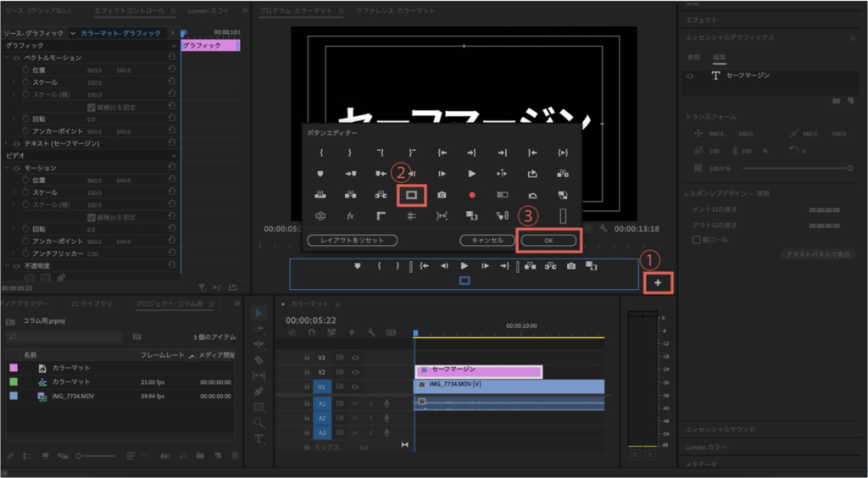
Task: Choose the Type tool in the tools panel
Action: 259,438
